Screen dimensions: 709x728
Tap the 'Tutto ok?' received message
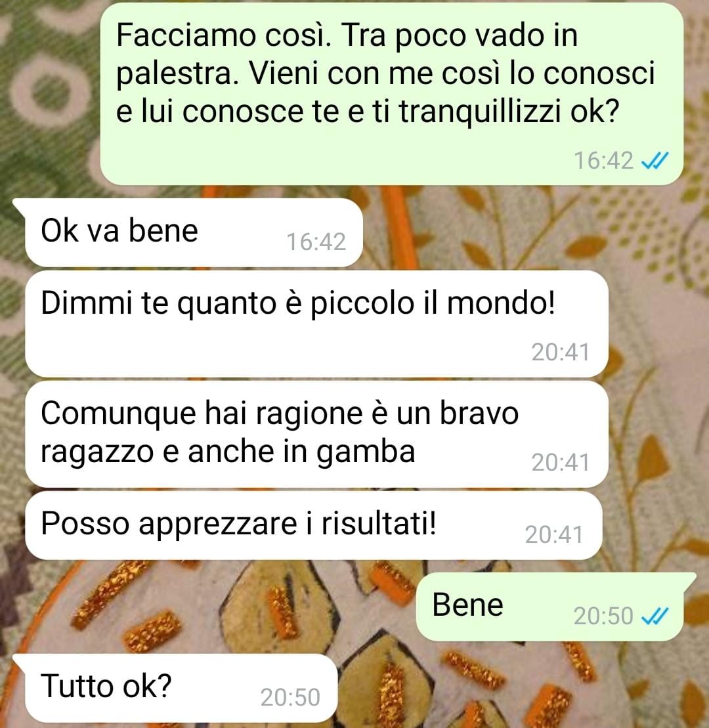pyautogui.click(x=181, y=688)
